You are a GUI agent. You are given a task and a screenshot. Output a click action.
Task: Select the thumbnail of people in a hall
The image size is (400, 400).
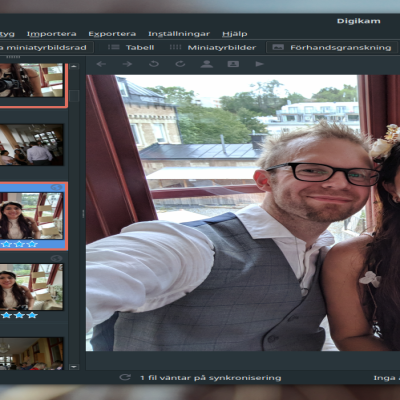tap(31, 145)
